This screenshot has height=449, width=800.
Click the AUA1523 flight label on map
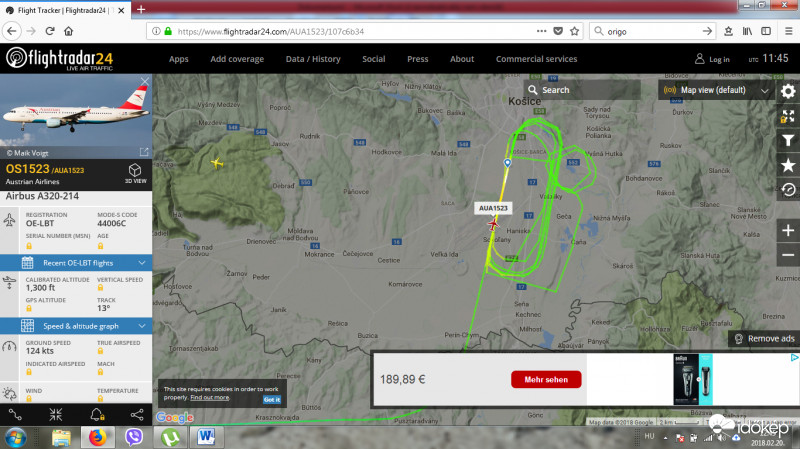point(493,208)
